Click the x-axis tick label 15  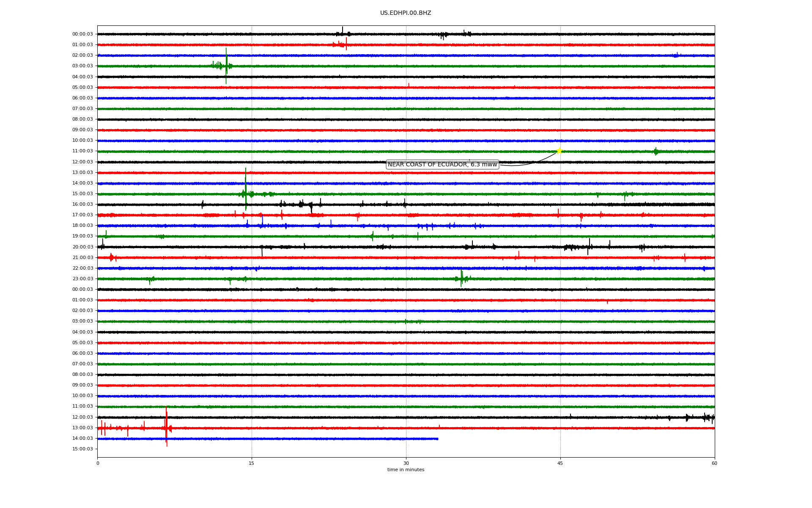(x=252, y=463)
